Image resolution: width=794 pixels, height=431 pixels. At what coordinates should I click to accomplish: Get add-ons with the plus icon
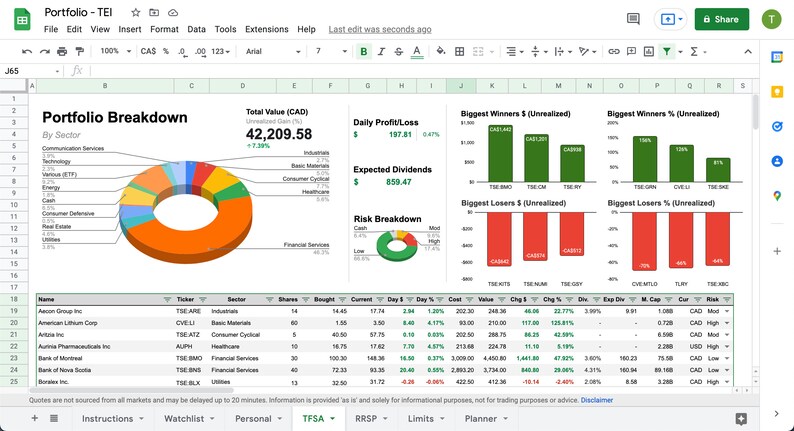click(777, 251)
